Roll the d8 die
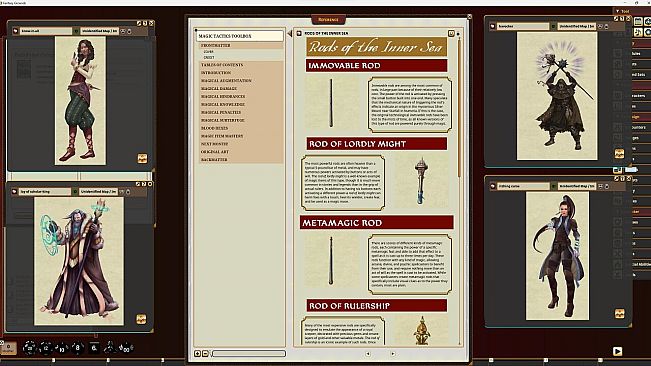Viewport: 651px width, 366px height. 77,348
